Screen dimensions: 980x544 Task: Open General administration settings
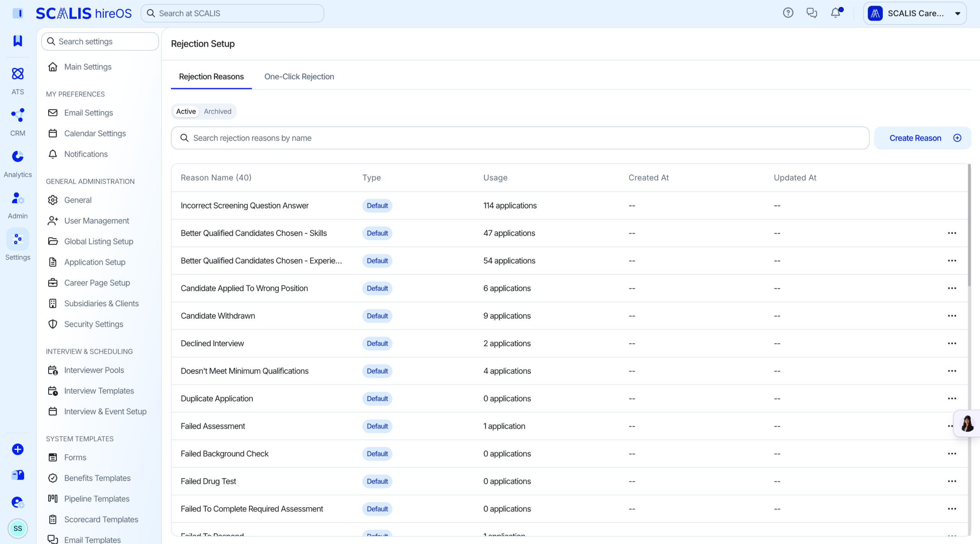(x=78, y=200)
